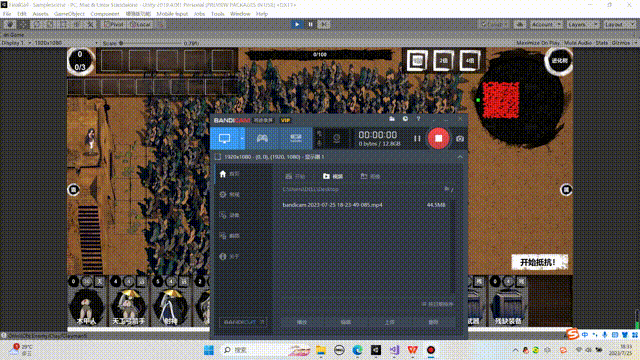This screenshot has width=640, height=360.
Task: Click Unity editor Play button
Action: pos(297,24)
